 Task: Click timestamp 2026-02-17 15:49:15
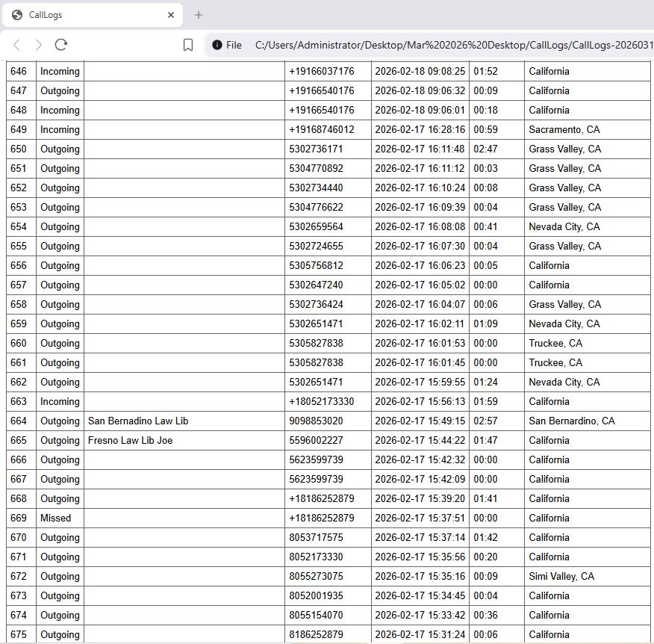tap(420, 421)
